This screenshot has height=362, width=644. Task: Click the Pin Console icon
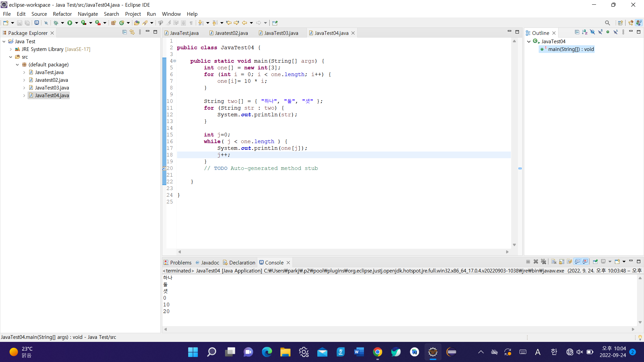point(595,262)
